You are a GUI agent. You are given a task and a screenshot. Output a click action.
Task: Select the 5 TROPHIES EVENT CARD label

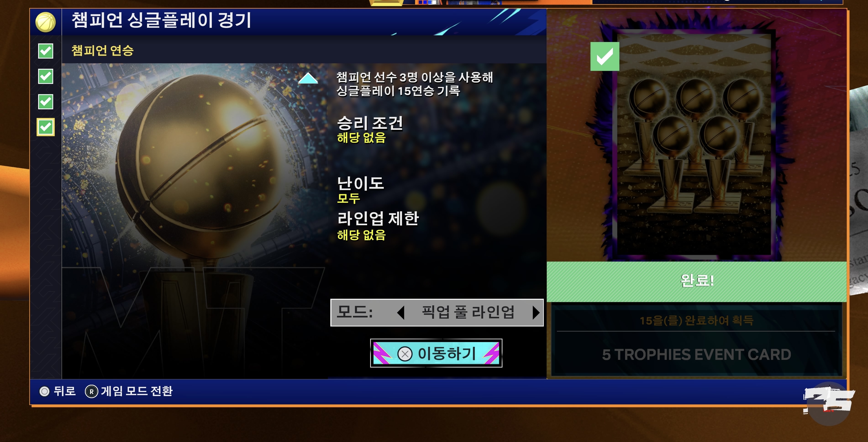click(697, 354)
